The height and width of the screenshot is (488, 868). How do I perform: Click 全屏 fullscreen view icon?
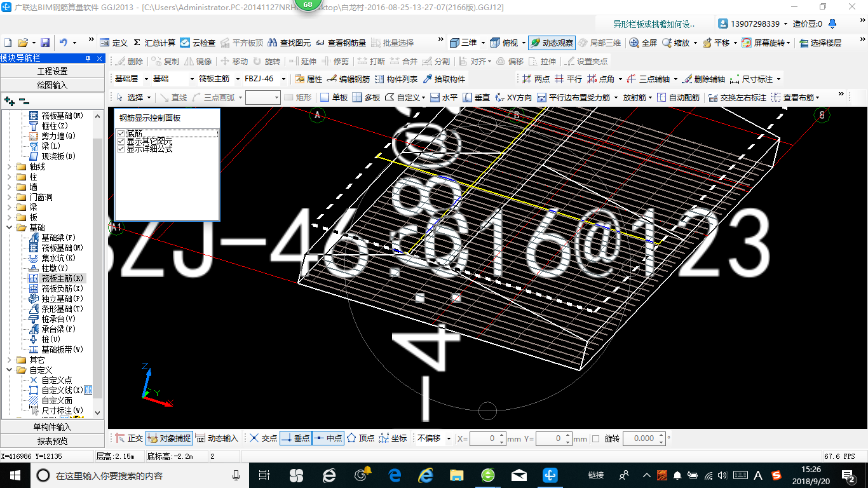point(643,43)
